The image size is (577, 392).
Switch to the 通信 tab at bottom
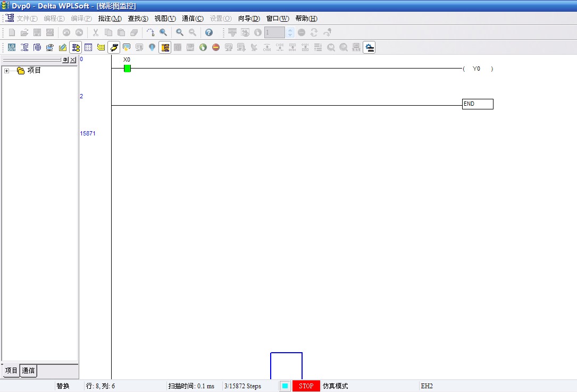[x=28, y=371]
